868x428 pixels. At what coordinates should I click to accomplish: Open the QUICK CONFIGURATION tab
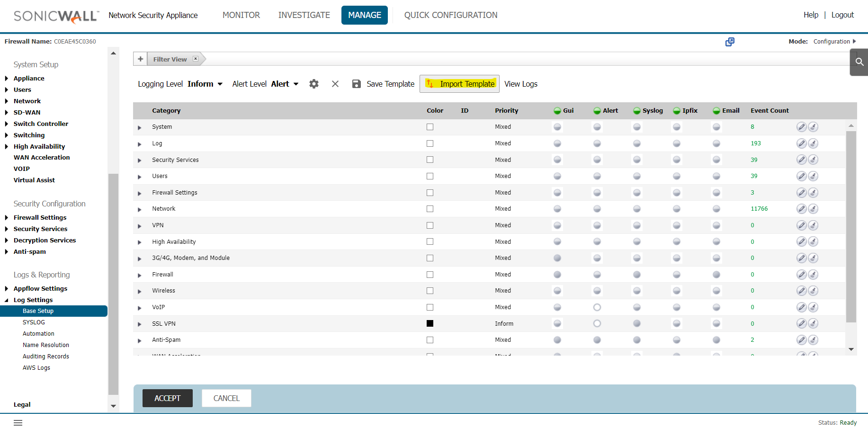[451, 15]
